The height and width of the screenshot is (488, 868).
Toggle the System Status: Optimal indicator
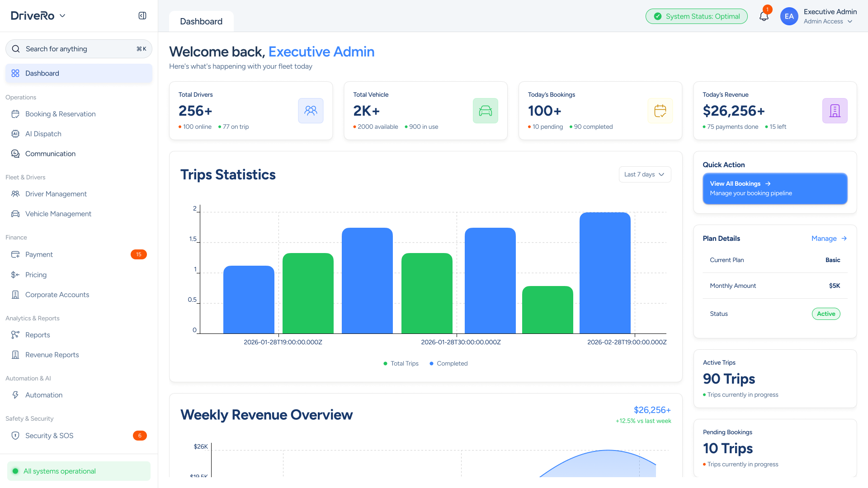(x=696, y=16)
